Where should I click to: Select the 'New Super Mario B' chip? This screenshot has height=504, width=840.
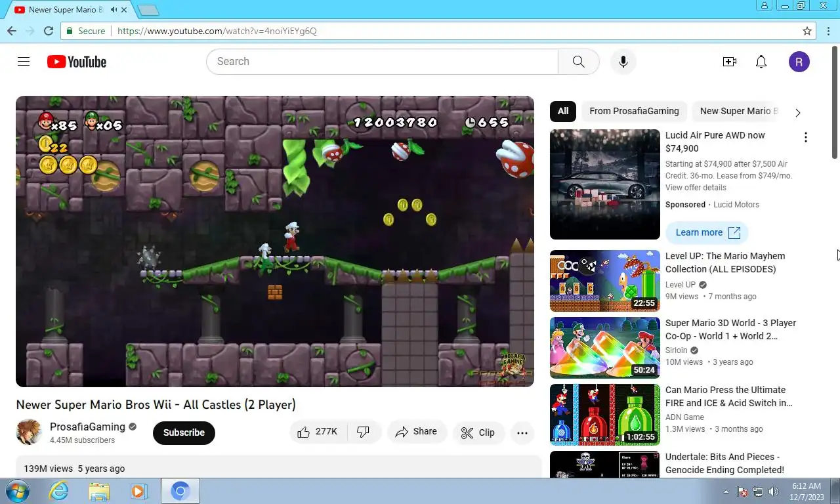click(x=738, y=111)
